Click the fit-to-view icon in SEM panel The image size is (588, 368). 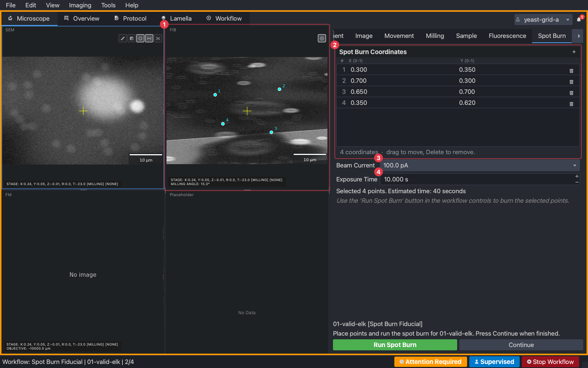158,38
